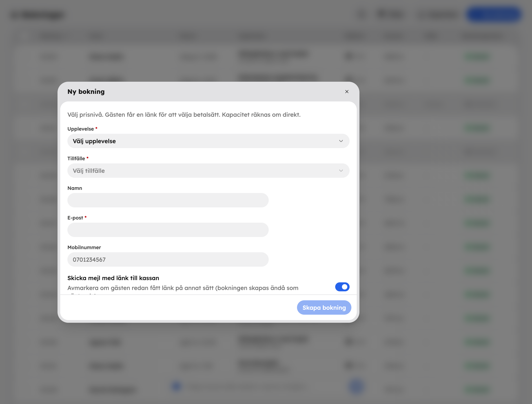Click the Skapa bokning button
This screenshot has height=404, width=532.
[x=324, y=307]
